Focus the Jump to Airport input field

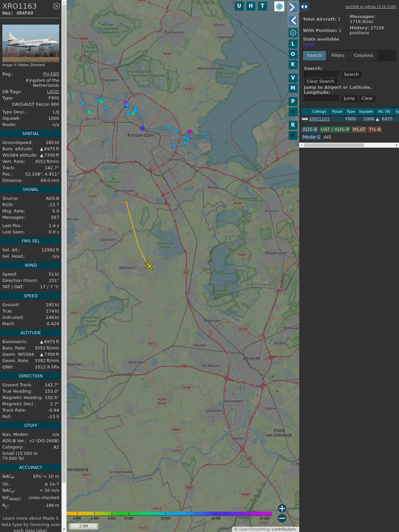[x=322, y=98]
